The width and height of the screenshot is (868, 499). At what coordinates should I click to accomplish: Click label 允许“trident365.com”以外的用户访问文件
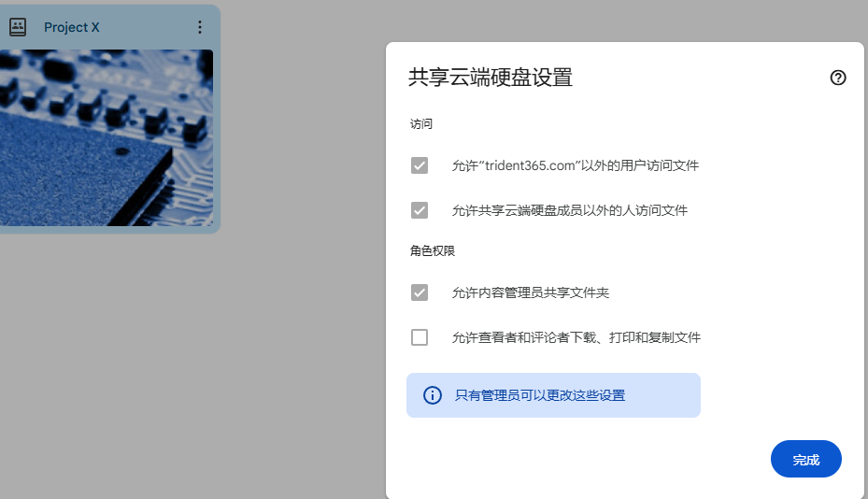[x=576, y=165]
